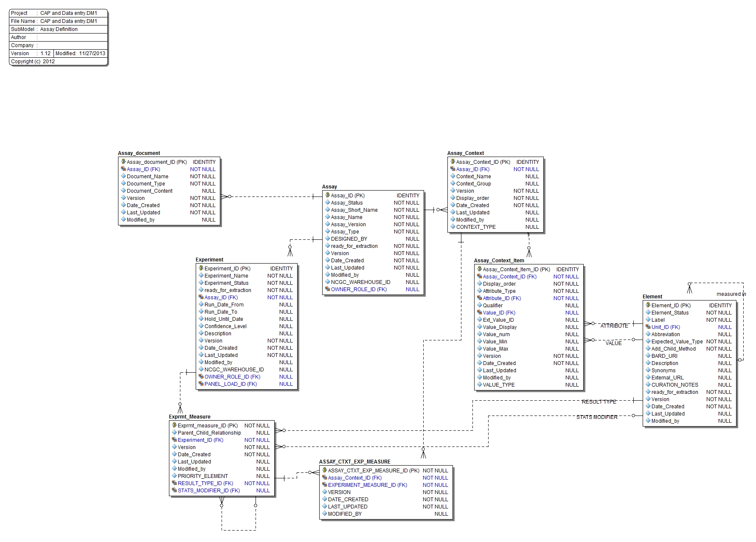This screenshot has height=542, width=756.
Task: Click the key icon on Exprmt_measure_ID (PK)
Action: [x=174, y=425]
